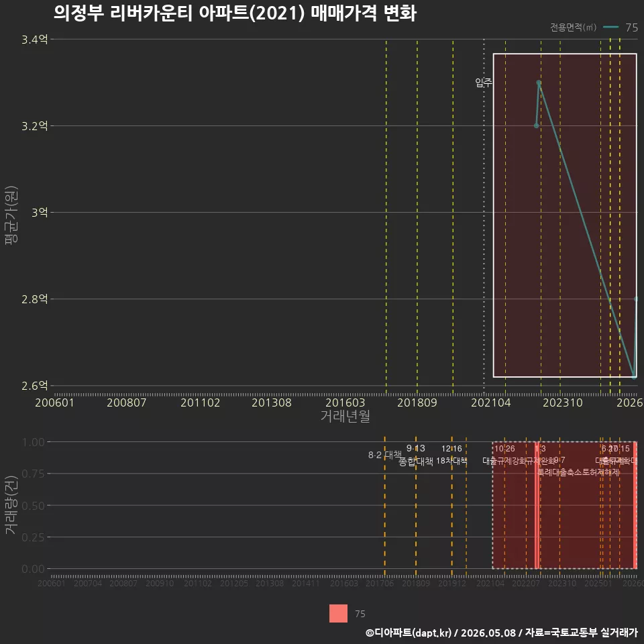
Task: Click the 10.26 policy annotation
Action: pos(504,449)
